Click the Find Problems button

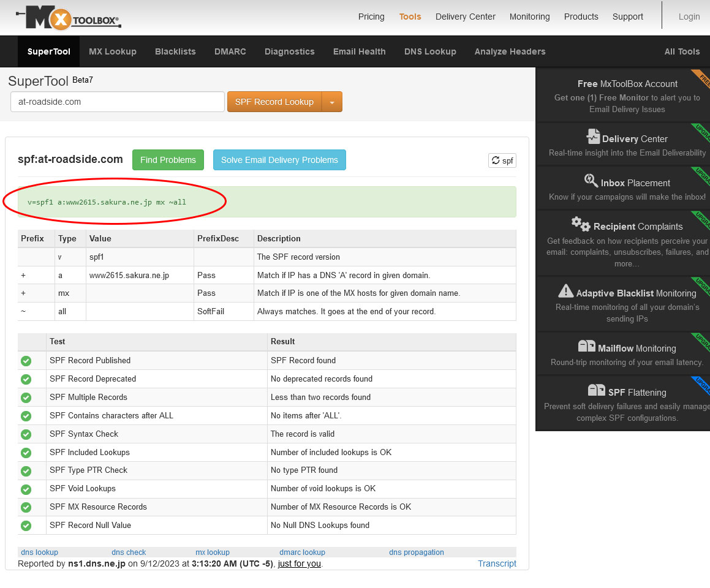click(168, 160)
